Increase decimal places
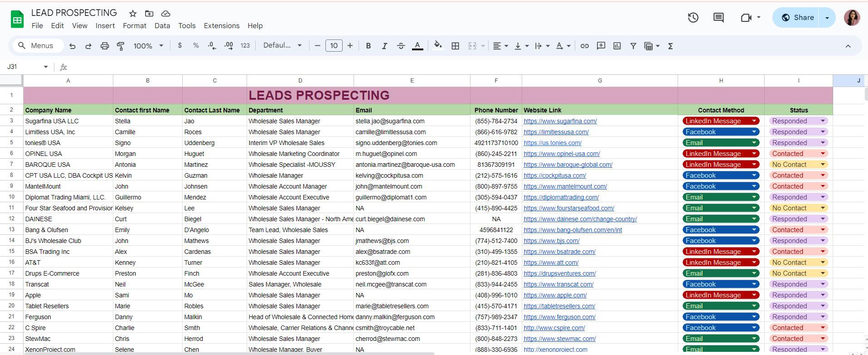This screenshot has width=868, height=355. pos(229,46)
